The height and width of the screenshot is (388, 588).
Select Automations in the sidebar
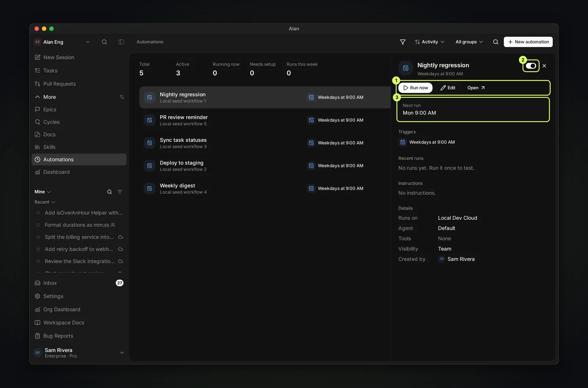click(79, 159)
